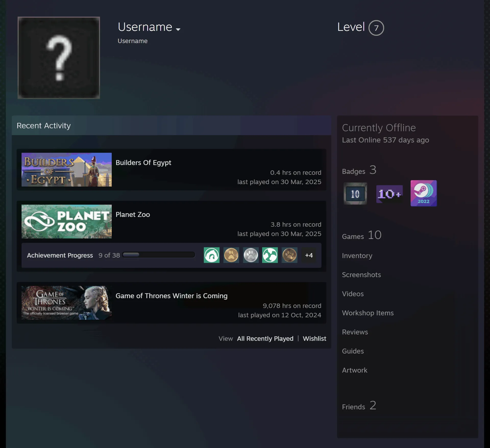Open the Screenshots section

tap(361, 275)
